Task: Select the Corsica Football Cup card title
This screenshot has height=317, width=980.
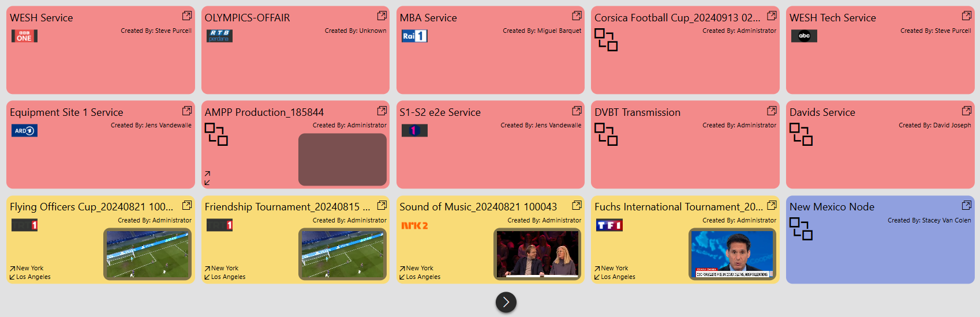Action: point(677,18)
